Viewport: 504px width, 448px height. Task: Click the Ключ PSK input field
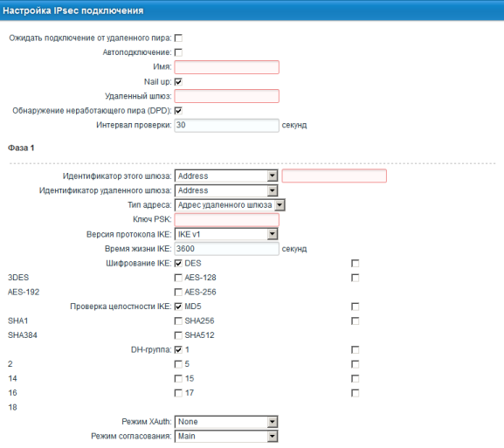tap(226, 220)
